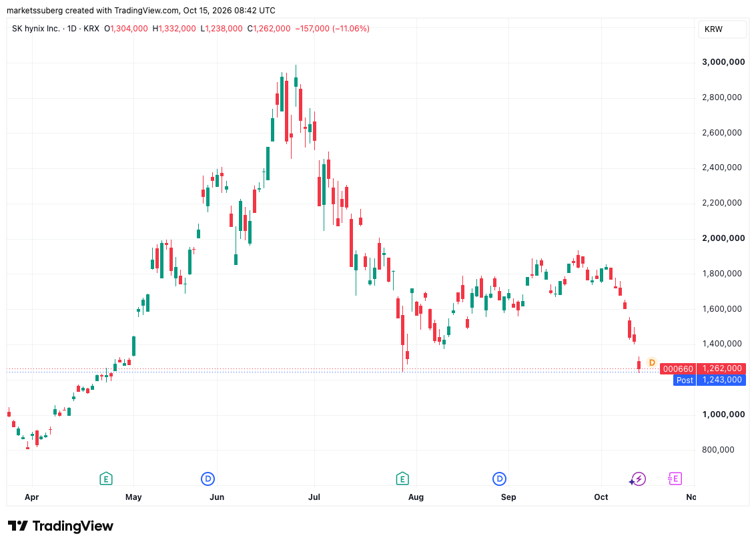
Task: Click the 2,000,000 price axis label
Action: pyautogui.click(x=723, y=238)
